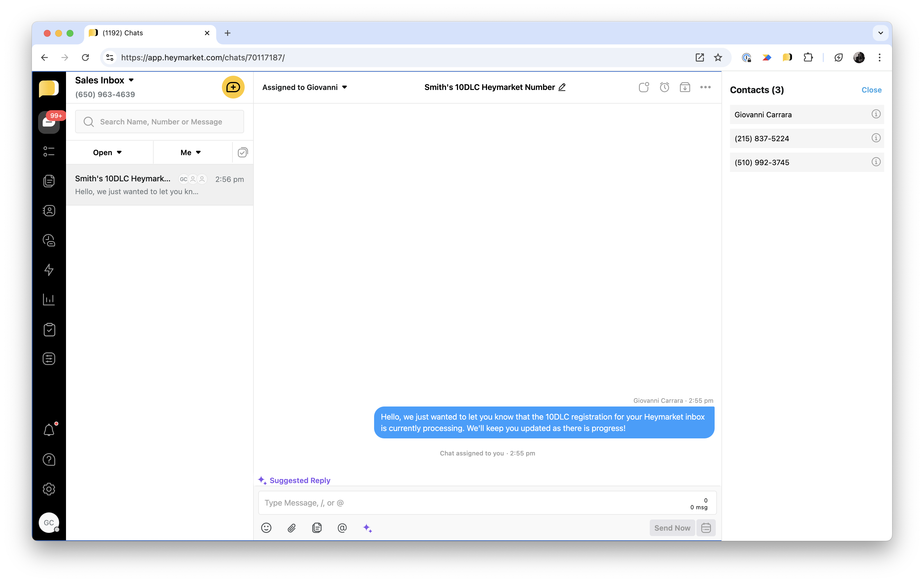924x583 pixels.
Task: Open the Me assignee filter dropdown
Action: (x=191, y=153)
